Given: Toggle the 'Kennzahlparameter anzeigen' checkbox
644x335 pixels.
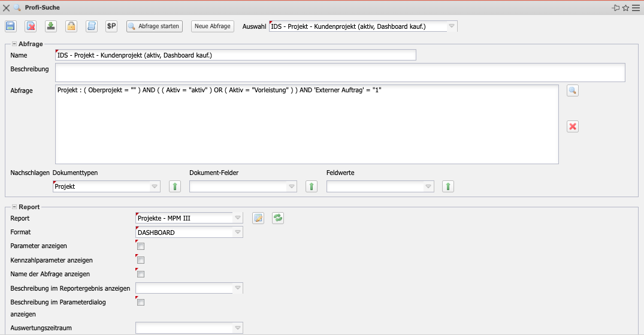Looking at the screenshot, I should 141,260.
